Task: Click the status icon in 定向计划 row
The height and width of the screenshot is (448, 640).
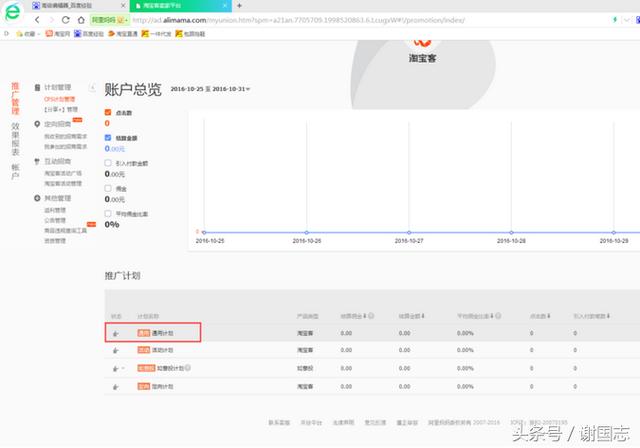Action: pyautogui.click(x=116, y=386)
